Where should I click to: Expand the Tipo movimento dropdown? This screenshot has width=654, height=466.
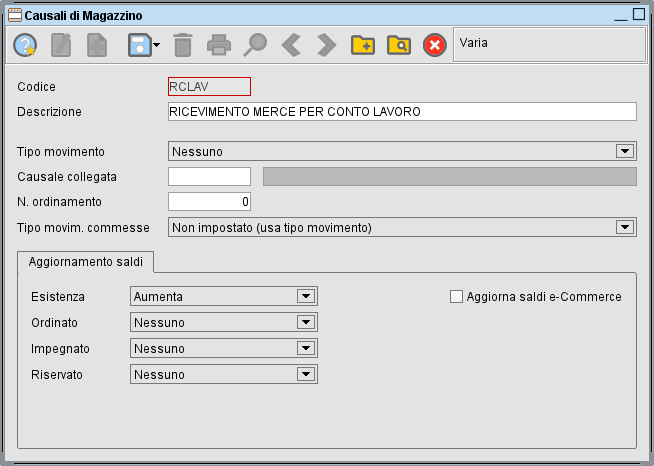[x=625, y=151]
